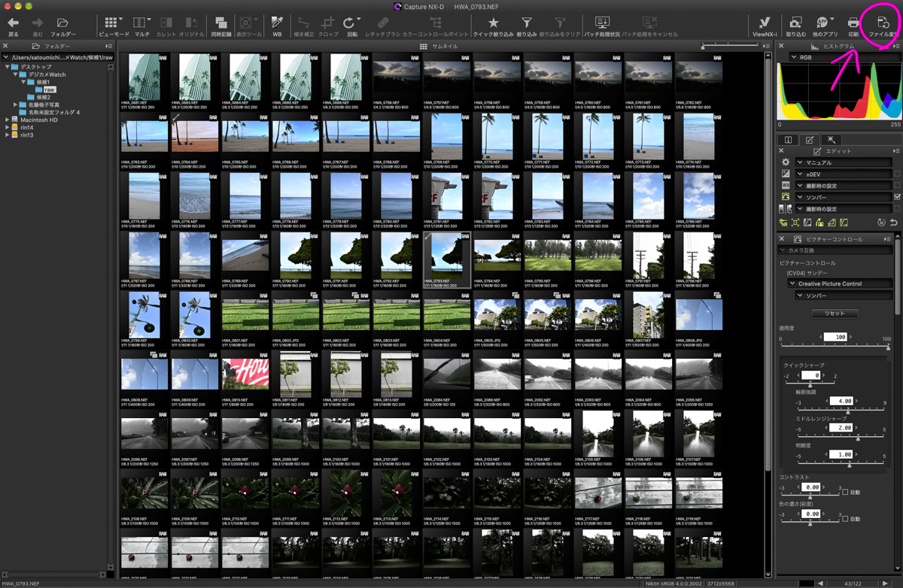
Task: Close the ピクチャーコントロール panel
Action: point(783,238)
